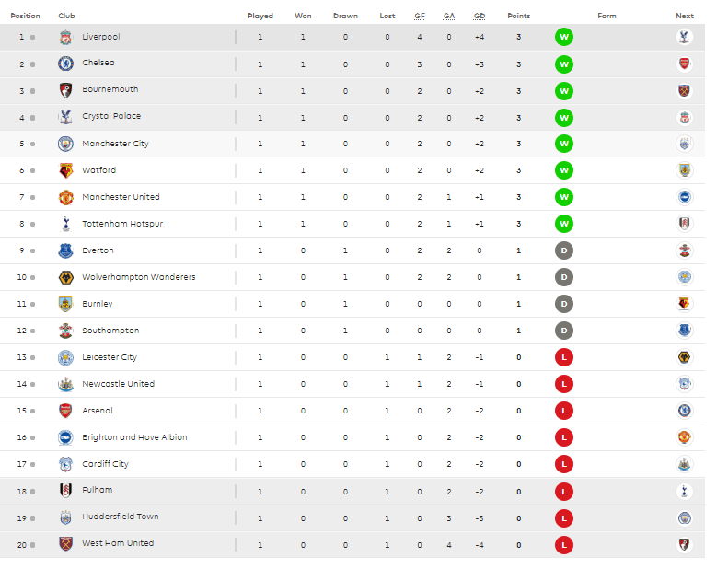The height and width of the screenshot is (581, 728).
Task: Click the grey D form badge for Everton
Action: (x=563, y=250)
